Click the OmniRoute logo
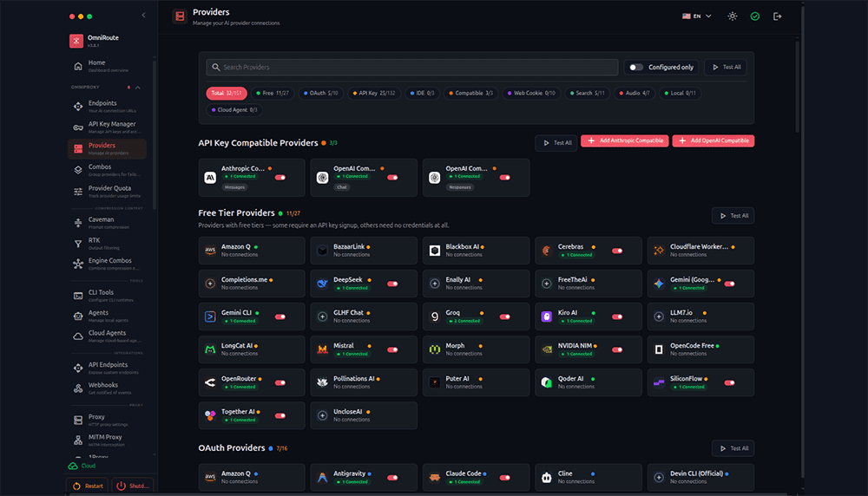The width and height of the screenshot is (868, 496). [76, 41]
